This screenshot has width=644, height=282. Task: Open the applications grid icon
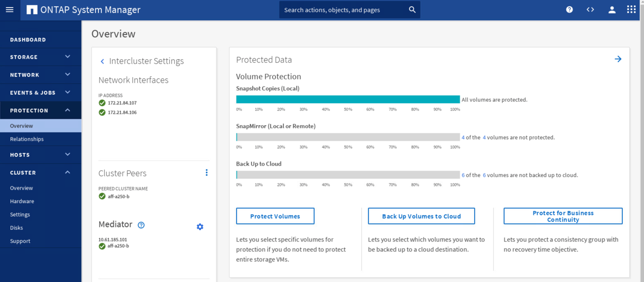tap(631, 9)
